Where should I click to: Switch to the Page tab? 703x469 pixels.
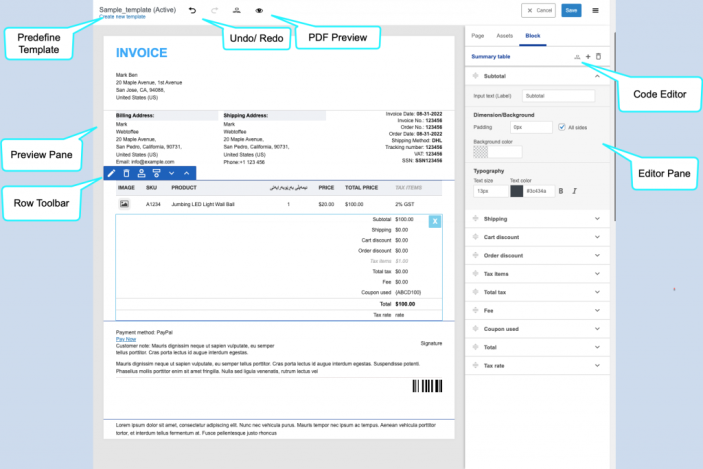(477, 34)
